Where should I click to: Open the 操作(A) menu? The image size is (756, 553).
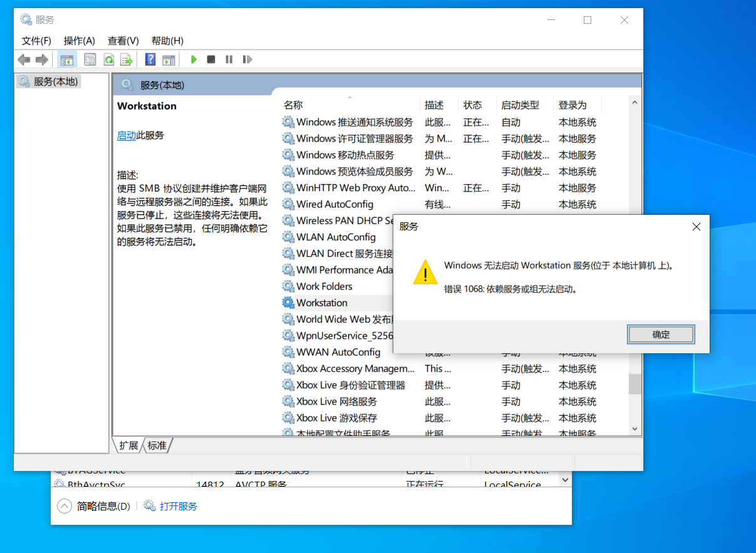point(80,41)
